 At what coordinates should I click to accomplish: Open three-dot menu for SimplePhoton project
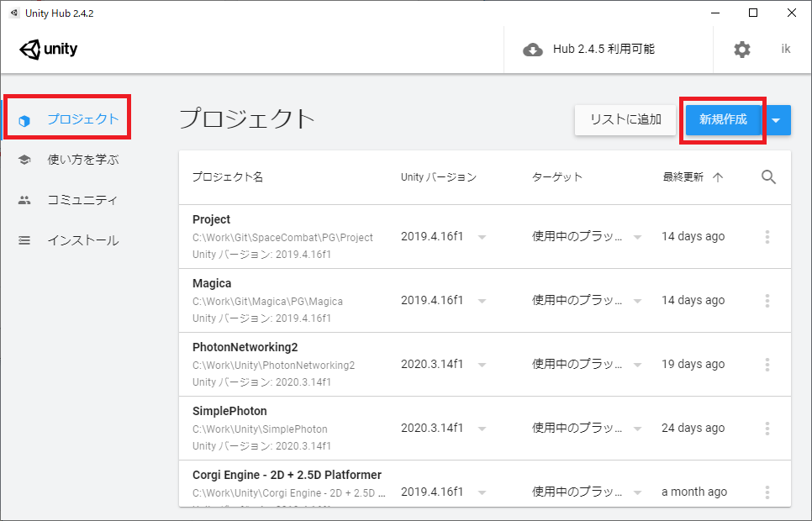tap(767, 429)
